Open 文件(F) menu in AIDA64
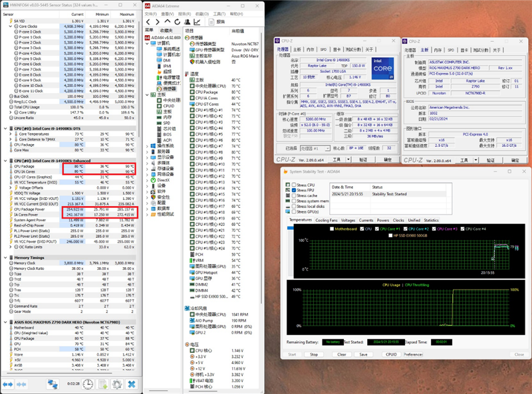 [x=151, y=14]
